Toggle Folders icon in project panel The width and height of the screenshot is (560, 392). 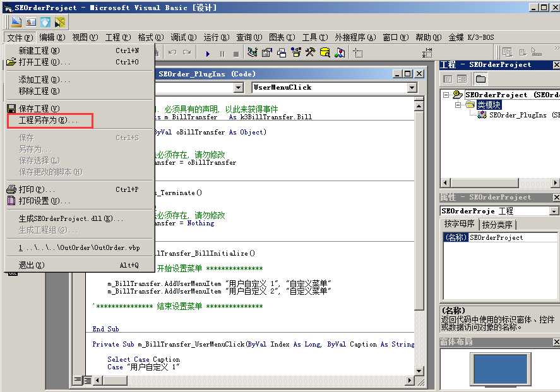480,79
